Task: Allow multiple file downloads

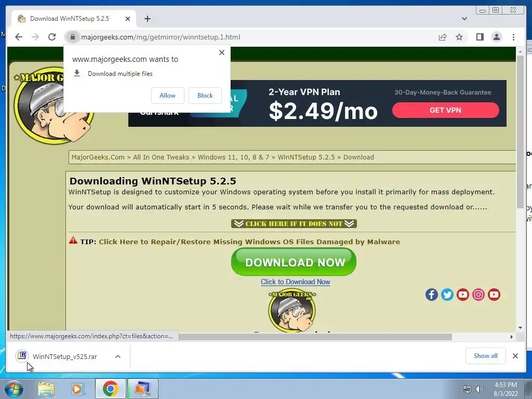Action: [x=168, y=96]
